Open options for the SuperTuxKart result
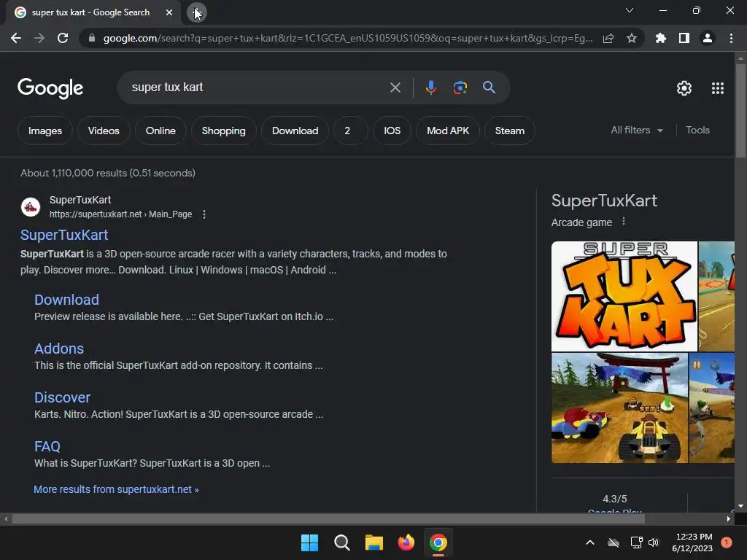 [x=204, y=214]
